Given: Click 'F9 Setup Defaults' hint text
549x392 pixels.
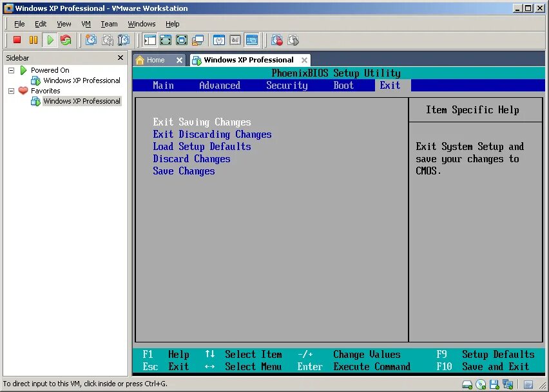Looking at the screenshot, I should point(485,354).
